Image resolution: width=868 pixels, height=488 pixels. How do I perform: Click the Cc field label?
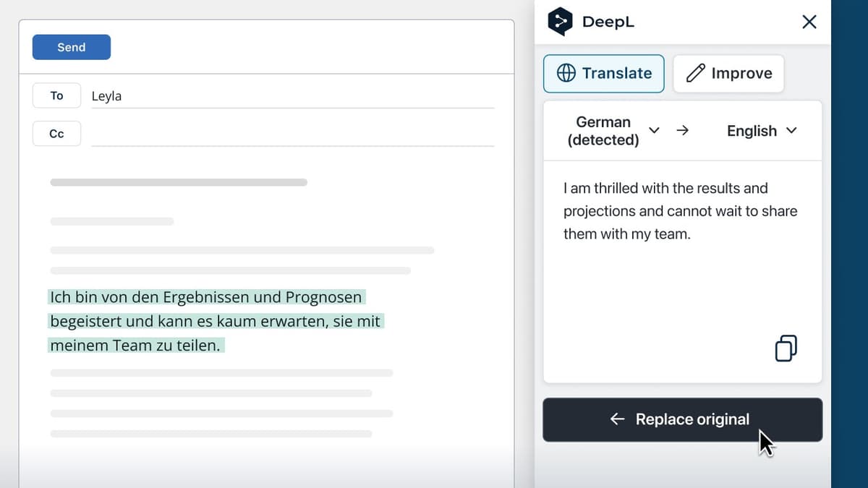pos(56,133)
